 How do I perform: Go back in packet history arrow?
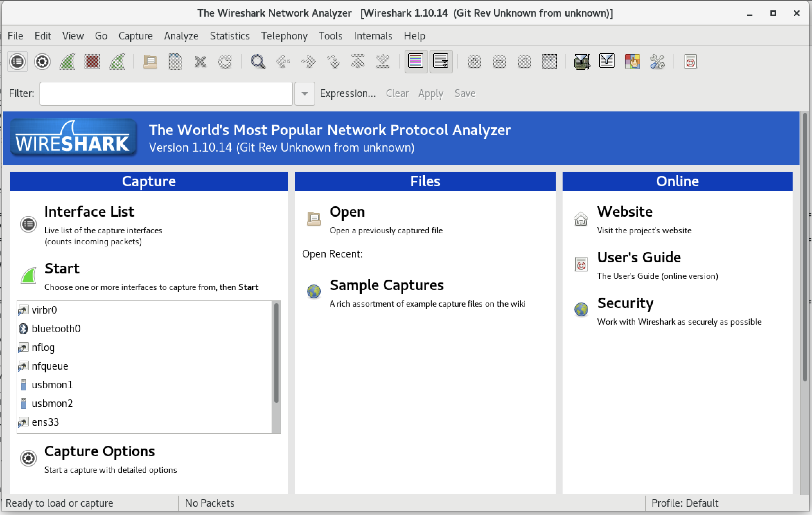(x=283, y=62)
